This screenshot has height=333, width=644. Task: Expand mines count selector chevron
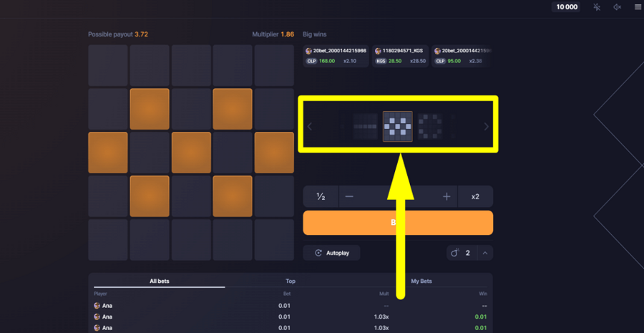pos(485,253)
